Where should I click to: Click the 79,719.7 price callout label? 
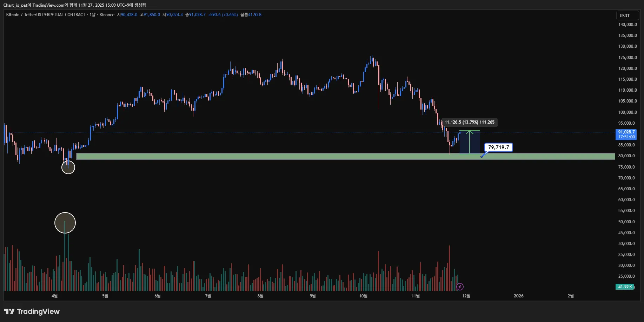point(498,147)
